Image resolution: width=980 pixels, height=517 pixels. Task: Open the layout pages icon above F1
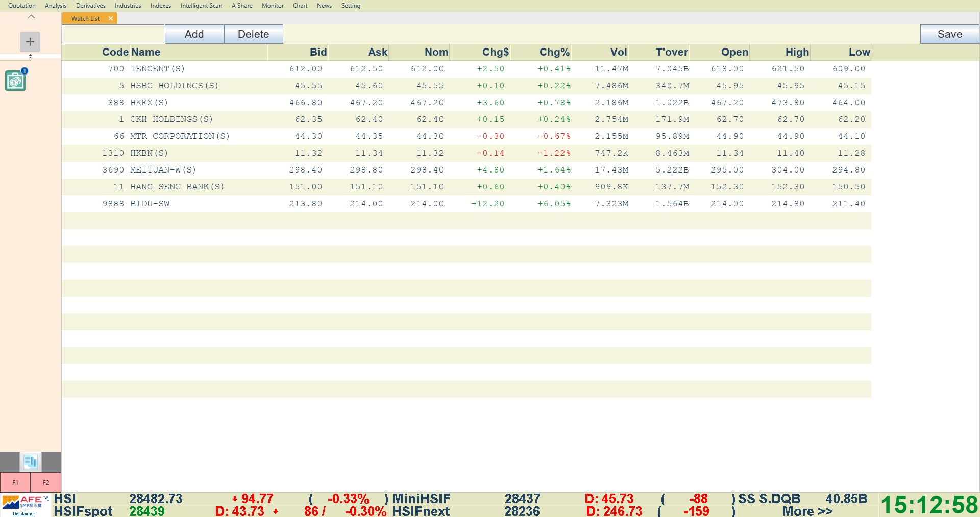pos(31,462)
